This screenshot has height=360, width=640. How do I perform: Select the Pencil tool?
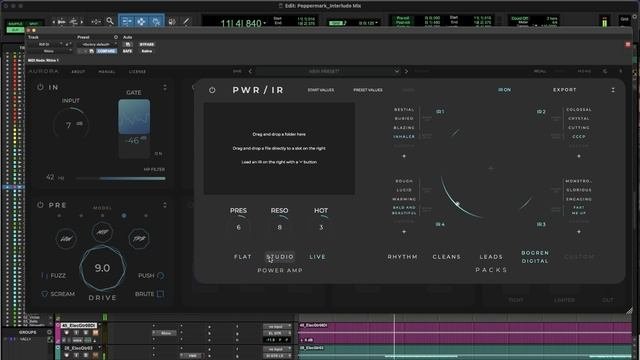pyautogui.click(x=186, y=21)
